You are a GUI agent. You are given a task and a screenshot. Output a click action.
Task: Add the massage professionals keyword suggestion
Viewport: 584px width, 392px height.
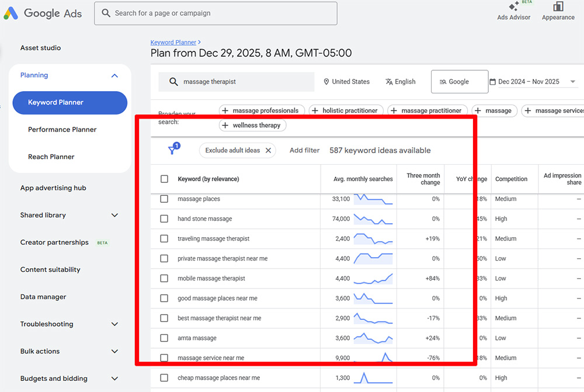(x=261, y=110)
